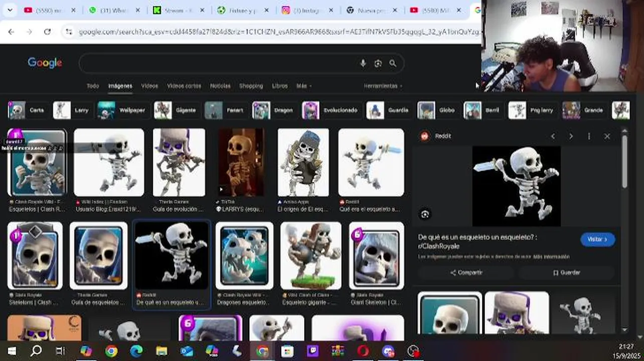Switch to the Kick Stream browser tab
644x361 pixels.
(x=174, y=10)
